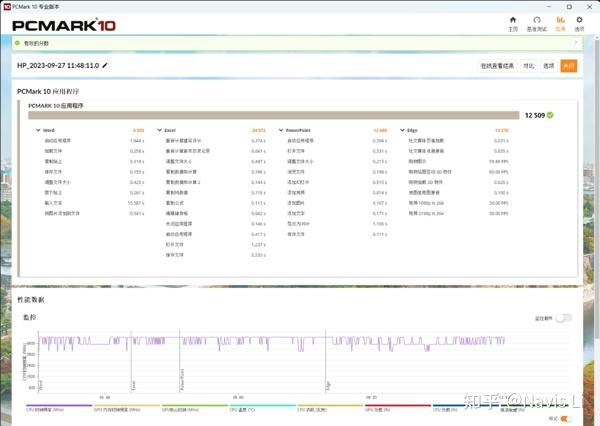The width and height of the screenshot is (600, 426).
Task: Collapse the PowerPoint results section
Action: [x=281, y=130]
